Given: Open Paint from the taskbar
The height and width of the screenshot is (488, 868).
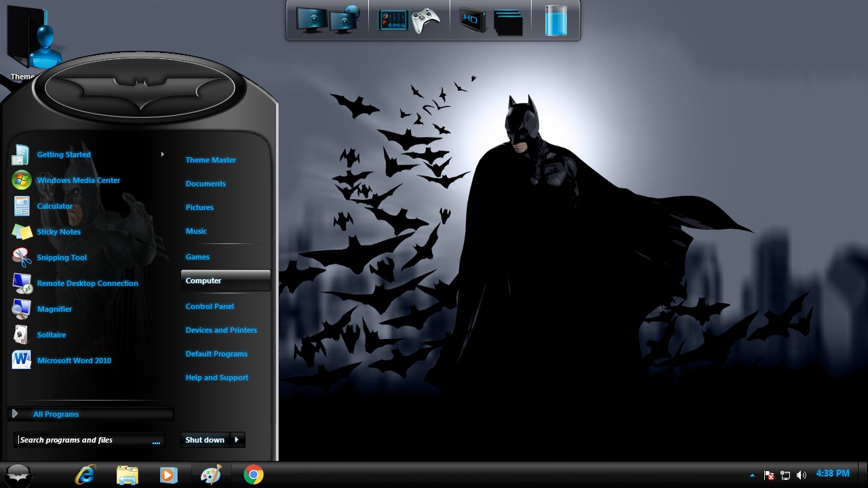Looking at the screenshot, I should pos(211,475).
